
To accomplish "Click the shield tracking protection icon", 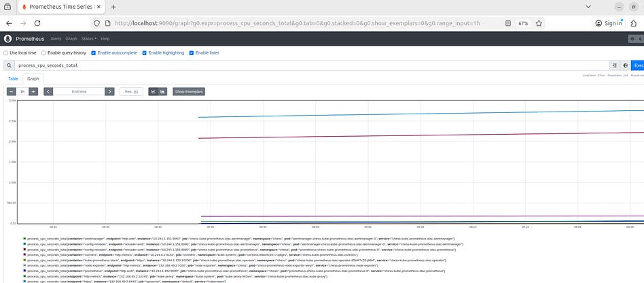I will pyautogui.click(x=96, y=23).
